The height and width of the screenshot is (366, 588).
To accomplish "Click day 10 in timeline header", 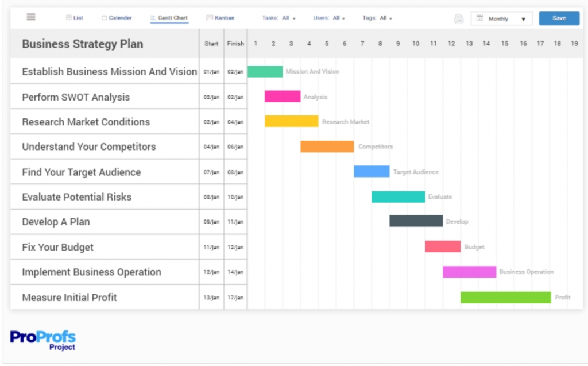I will pos(416,44).
